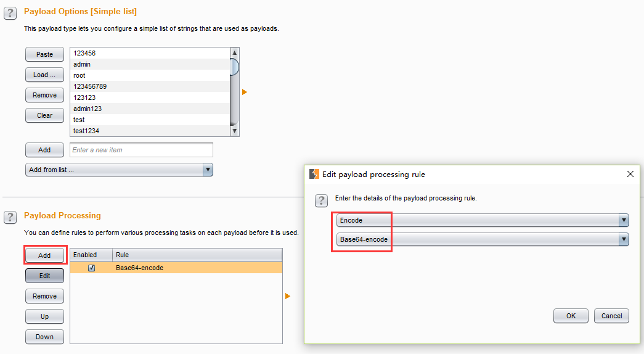Click Edit button for processing rule
Image resolution: width=644 pixels, height=354 pixels.
tap(45, 276)
